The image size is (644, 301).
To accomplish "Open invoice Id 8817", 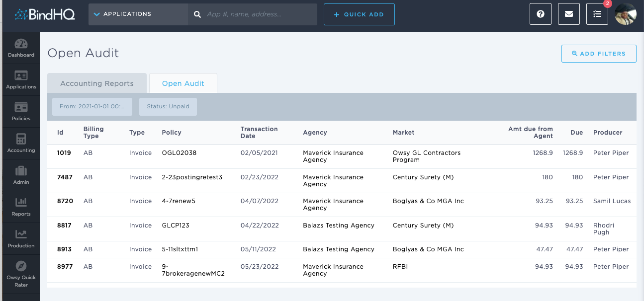I will (x=65, y=226).
